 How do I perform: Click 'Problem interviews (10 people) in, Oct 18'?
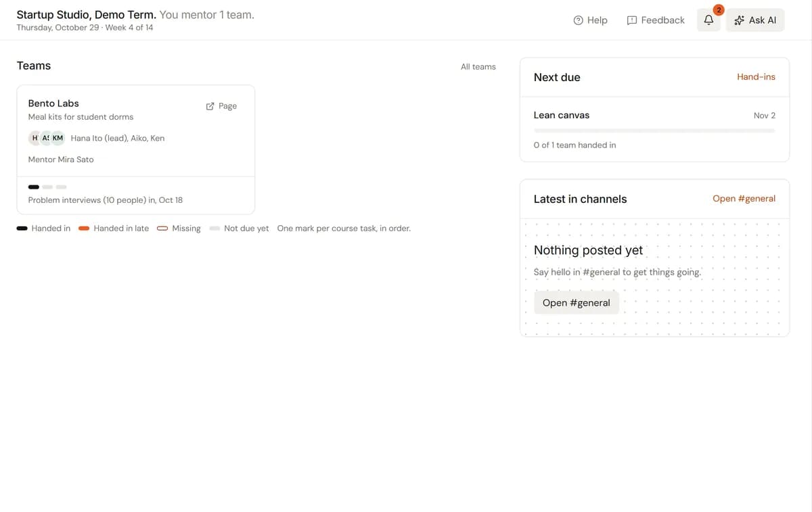(x=106, y=200)
